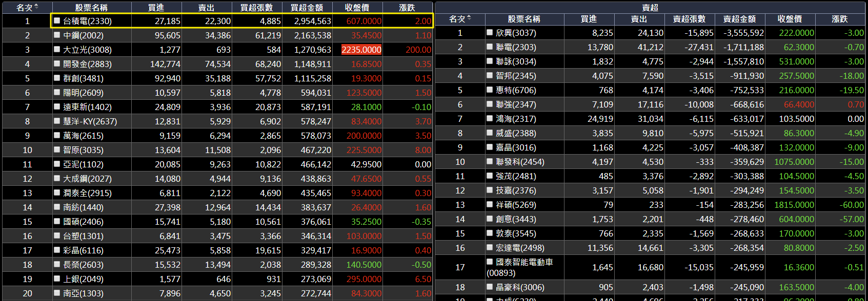Click the 賣超 table title bar
The height and width of the screenshot is (301, 868).
coord(650,7)
